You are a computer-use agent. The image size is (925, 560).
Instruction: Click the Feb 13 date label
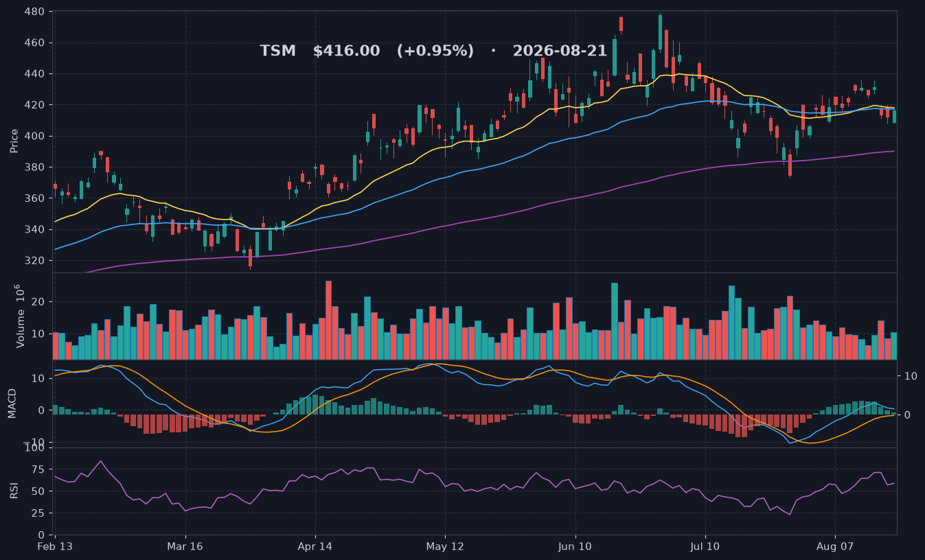click(56, 547)
